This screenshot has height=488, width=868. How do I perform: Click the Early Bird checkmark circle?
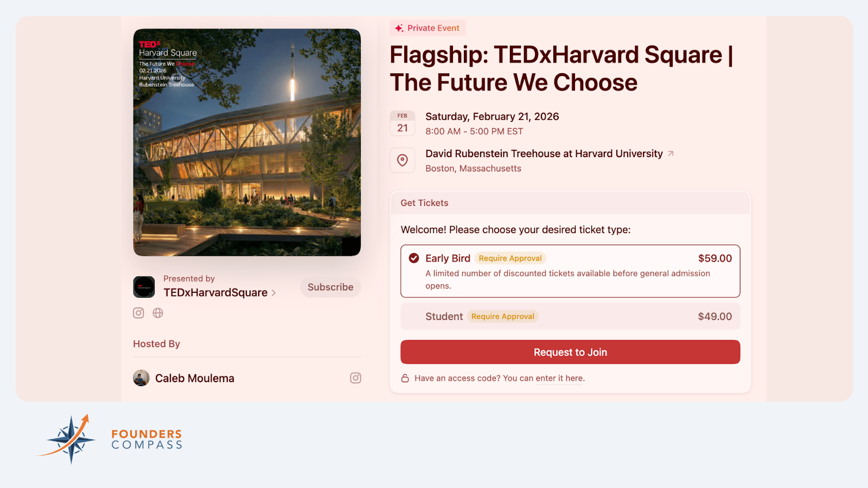click(x=414, y=258)
